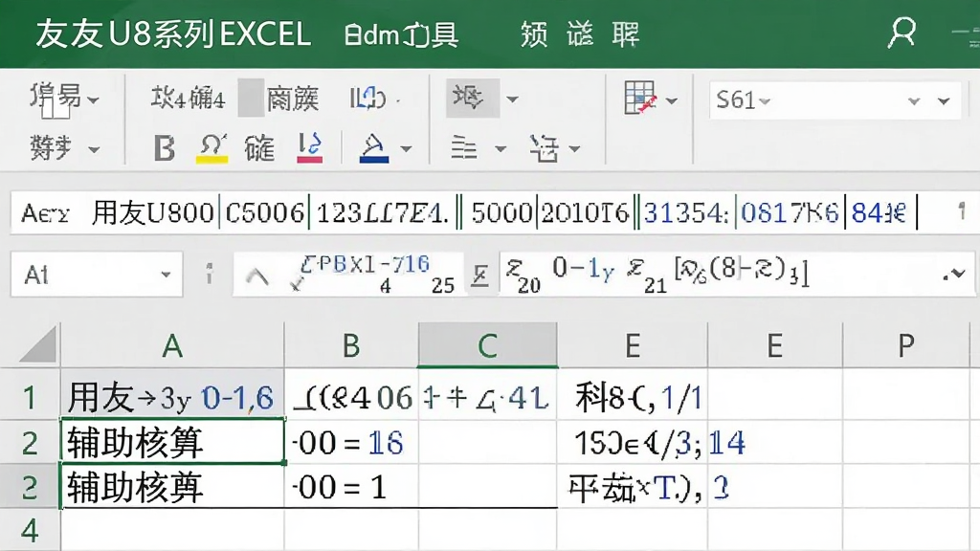Select the font color A icon
The width and height of the screenshot is (980, 551).
point(374,148)
